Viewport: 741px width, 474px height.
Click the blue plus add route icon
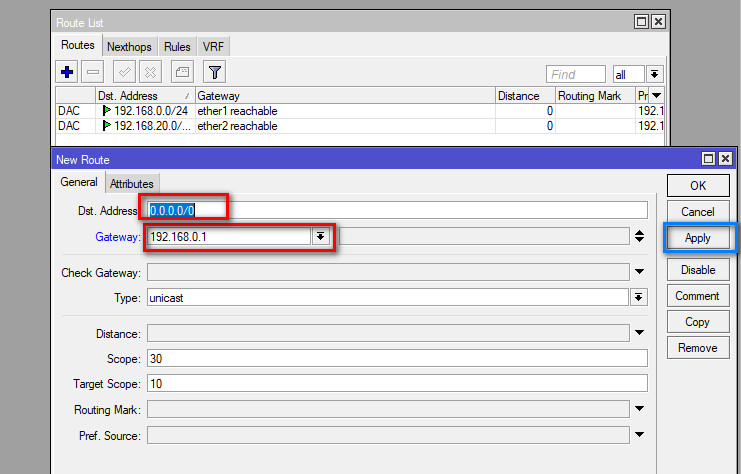coord(68,72)
